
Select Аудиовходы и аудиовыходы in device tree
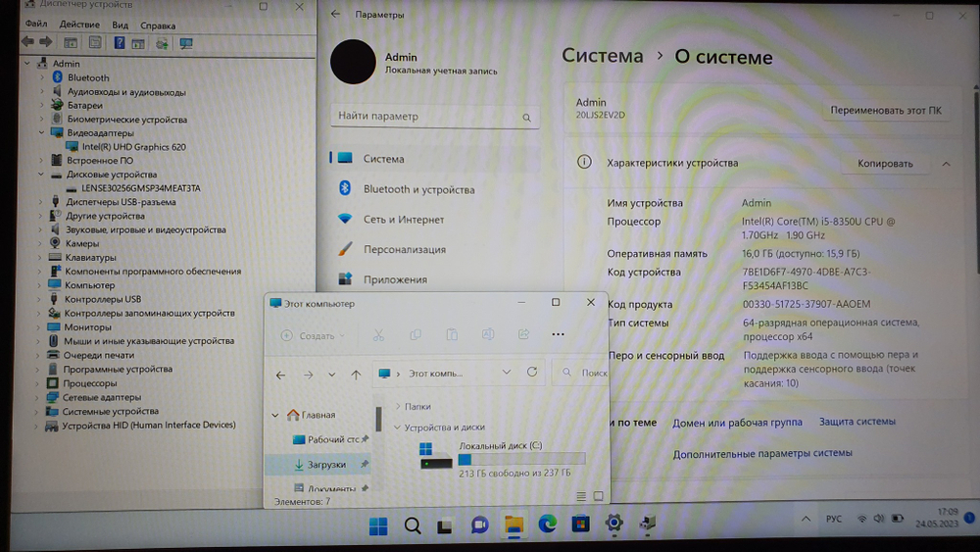point(126,92)
